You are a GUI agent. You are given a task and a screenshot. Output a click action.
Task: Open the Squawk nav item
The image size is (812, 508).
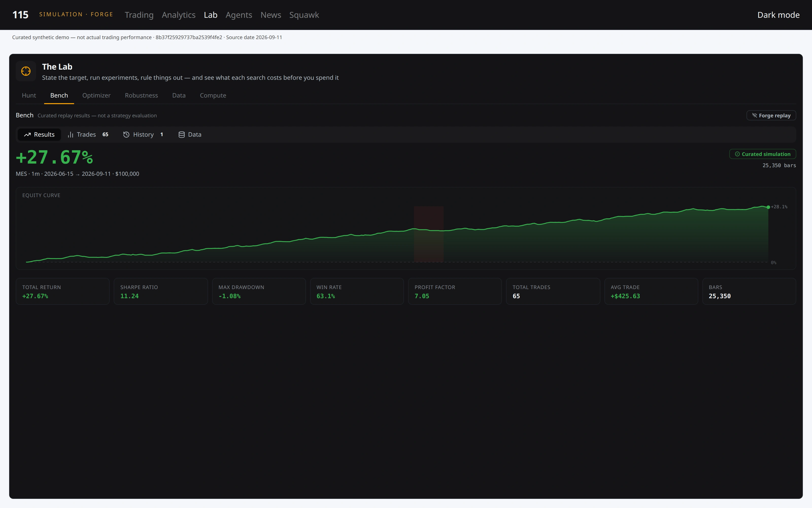tap(304, 15)
